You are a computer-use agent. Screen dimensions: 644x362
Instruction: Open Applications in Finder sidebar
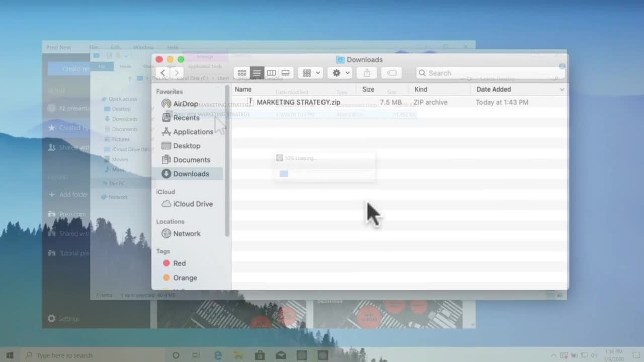[x=187, y=132]
